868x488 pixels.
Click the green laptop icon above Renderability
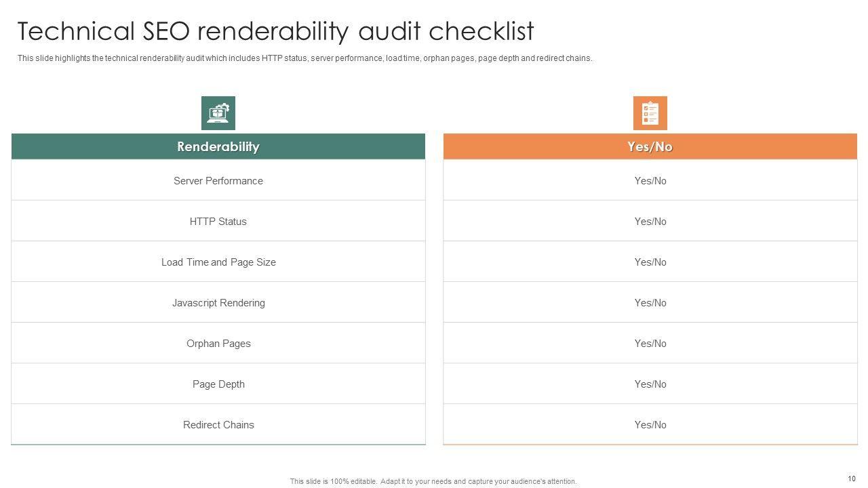[x=218, y=113]
